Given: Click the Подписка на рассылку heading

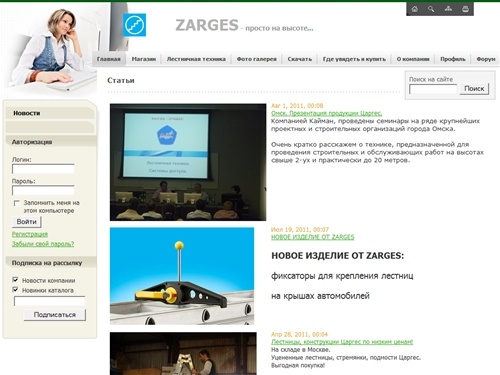Looking at the screenshot, I should 47,263.
